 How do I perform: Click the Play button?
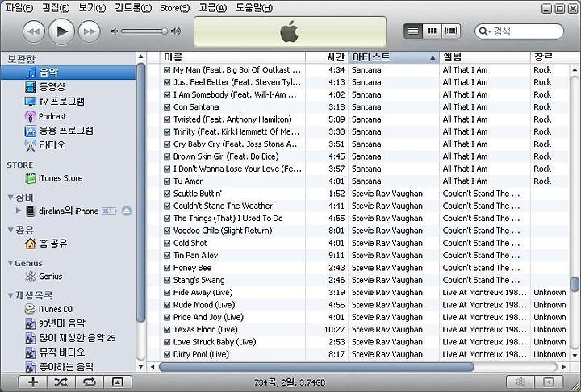(61, 31)
